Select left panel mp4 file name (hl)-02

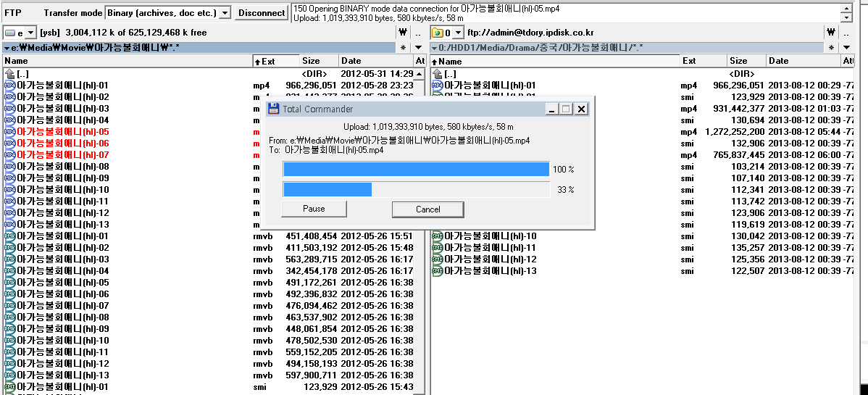[62, 97]
